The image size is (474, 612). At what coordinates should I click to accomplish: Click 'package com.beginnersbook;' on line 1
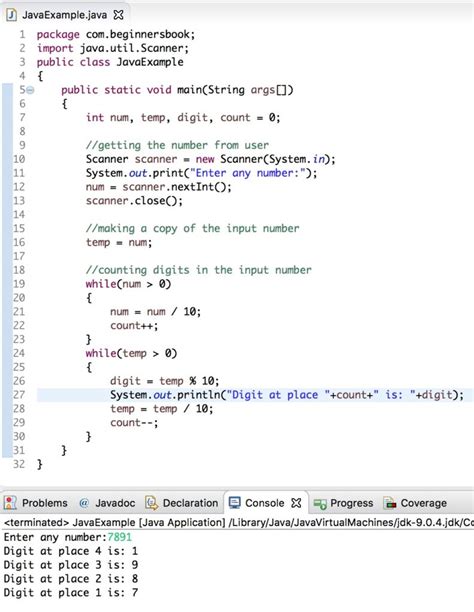pyautogui.click(x=116, y=34)
